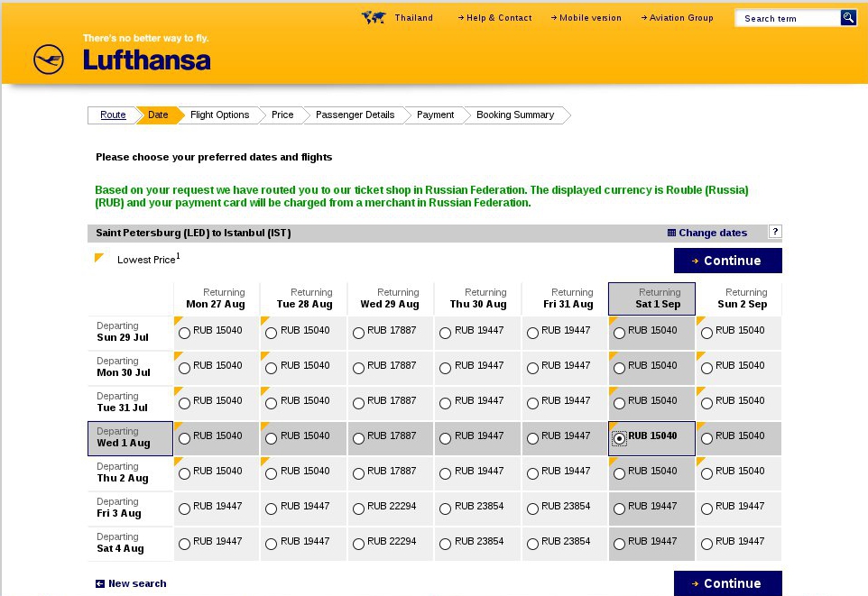Screen dimensions: 868x596
Task: Select Fri 3 Aug returning Sat 1 Sep fare
Action: click(x=620, y=509)
